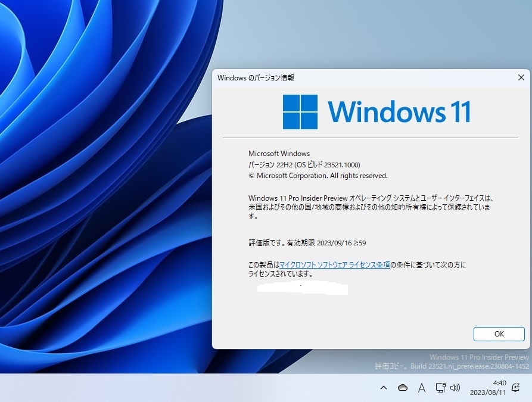
Task: Select the バージョン 22H2 build text line
Action: click(x=304, y=165)
